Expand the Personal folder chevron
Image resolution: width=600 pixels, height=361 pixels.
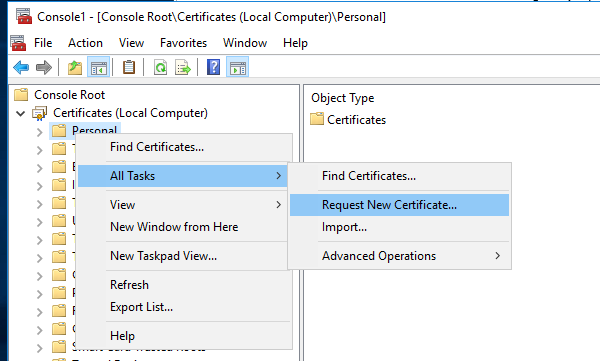[39, 132]
